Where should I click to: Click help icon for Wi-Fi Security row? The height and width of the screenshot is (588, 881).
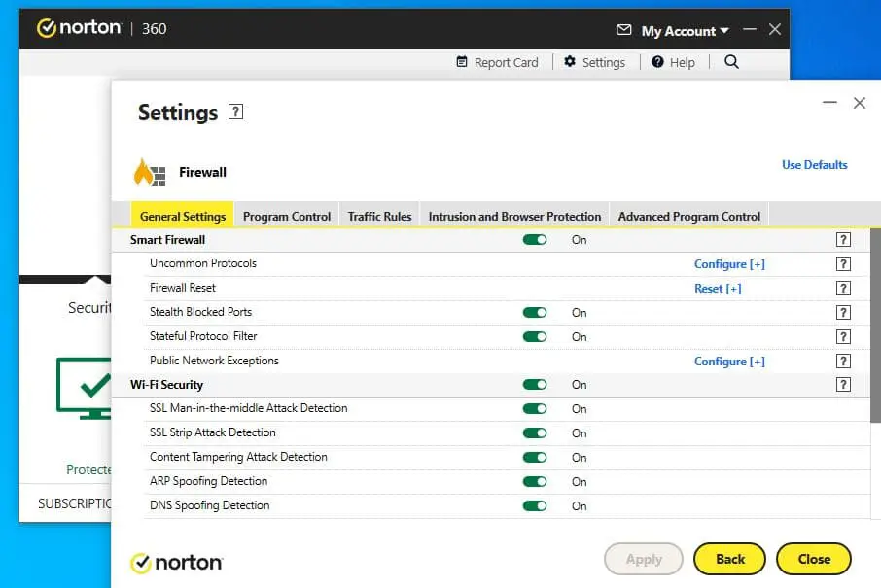coord(843,385)
